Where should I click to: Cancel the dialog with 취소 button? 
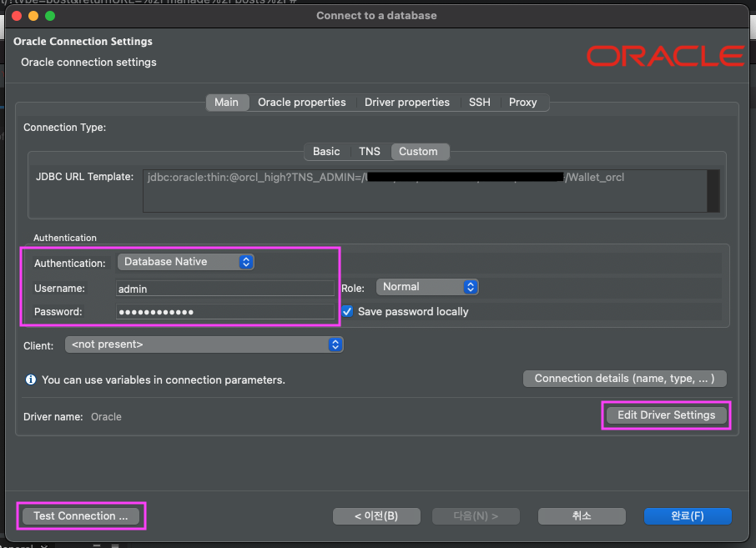click(582, 516)
